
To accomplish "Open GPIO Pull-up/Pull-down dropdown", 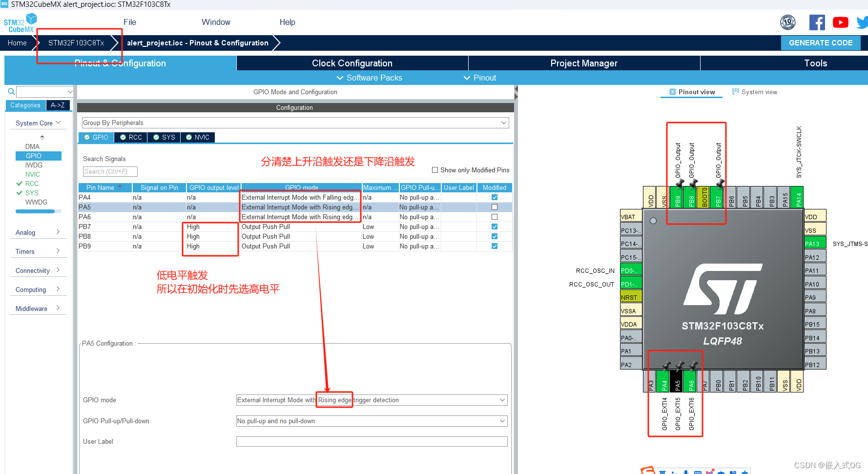I will click(x=372, y=421).
